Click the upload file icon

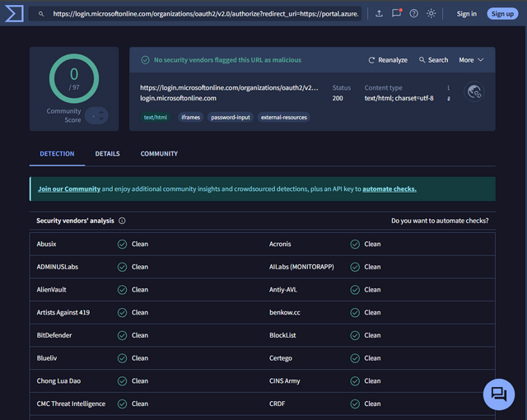coord(379,13)
